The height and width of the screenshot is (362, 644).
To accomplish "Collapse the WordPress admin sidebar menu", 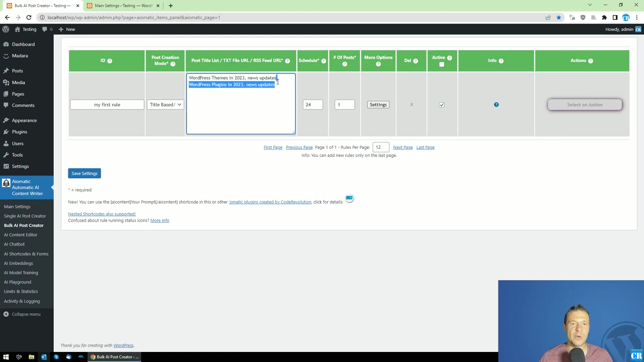I will pos(22,314).
